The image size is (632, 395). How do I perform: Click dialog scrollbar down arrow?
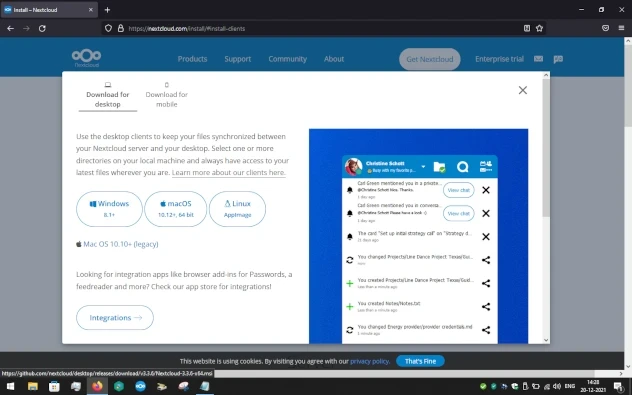pos(546,340)
